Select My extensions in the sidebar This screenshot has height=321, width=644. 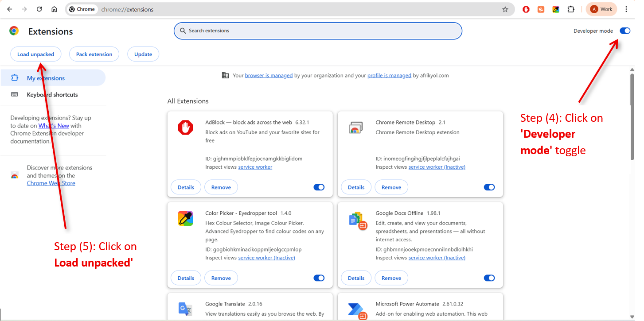click(46, 78)
